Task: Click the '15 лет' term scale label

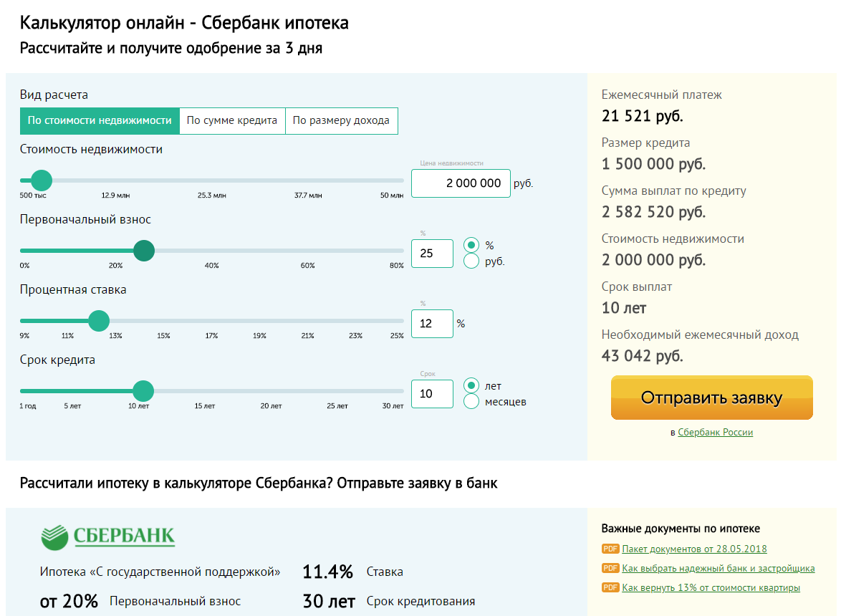Action: coord(205,406)
